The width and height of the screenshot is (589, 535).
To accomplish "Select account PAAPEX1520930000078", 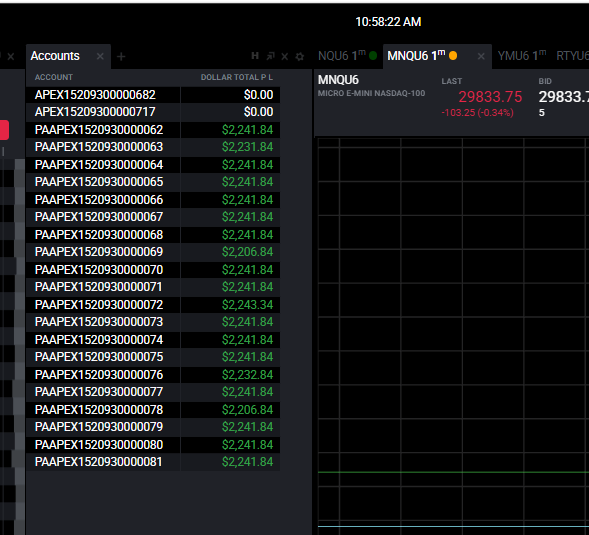I will [x=99, y=410].
